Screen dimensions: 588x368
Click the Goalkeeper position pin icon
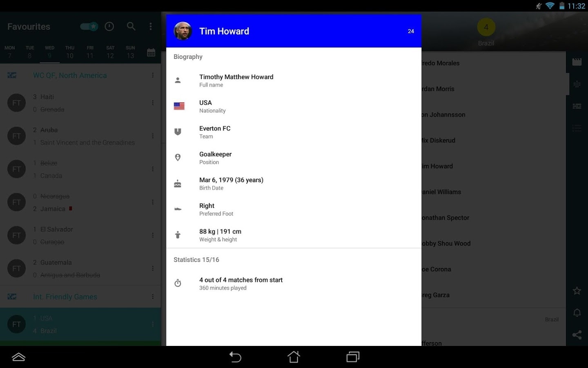pyautogui.click(x=178, y=157)
